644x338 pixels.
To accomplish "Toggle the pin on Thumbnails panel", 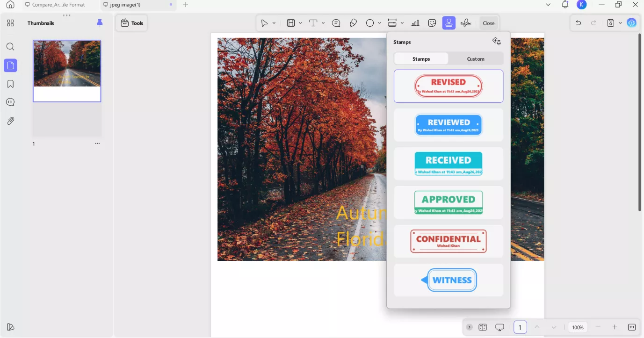I will click(100, 23).
